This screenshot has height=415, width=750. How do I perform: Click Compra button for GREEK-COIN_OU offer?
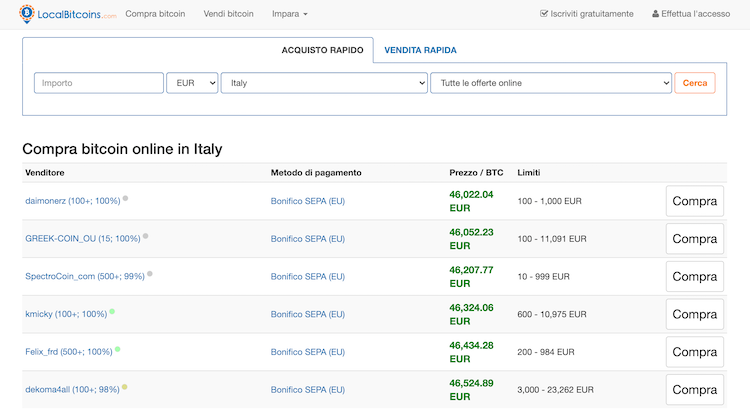tap(695, 239)
